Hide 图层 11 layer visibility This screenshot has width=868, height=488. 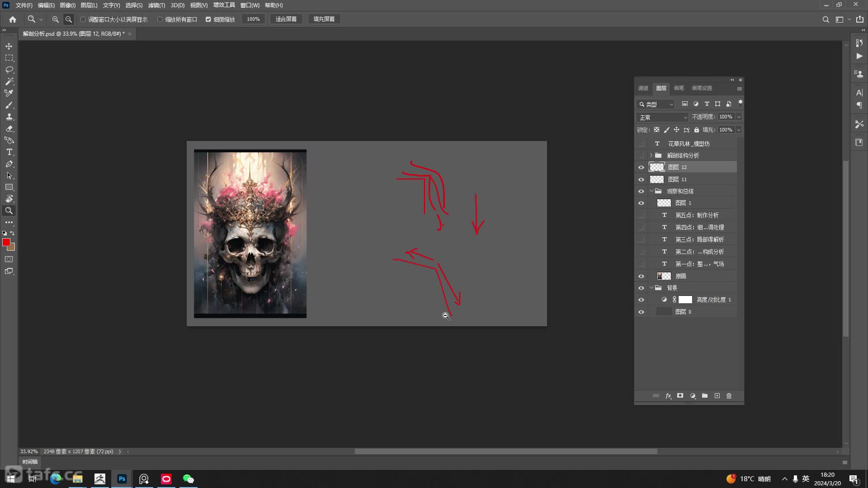pos(641,179)
